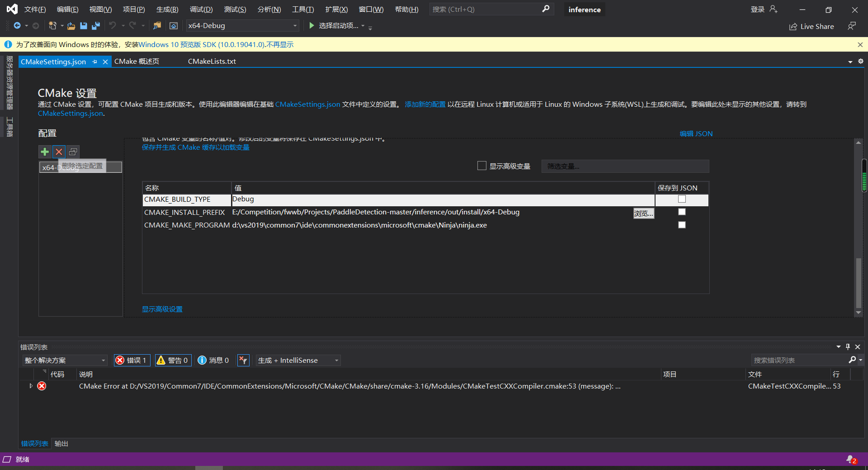This screenshot has width=868, height=470.
Task: Expand the toolbar overflow options
Action: pos(370,28)
